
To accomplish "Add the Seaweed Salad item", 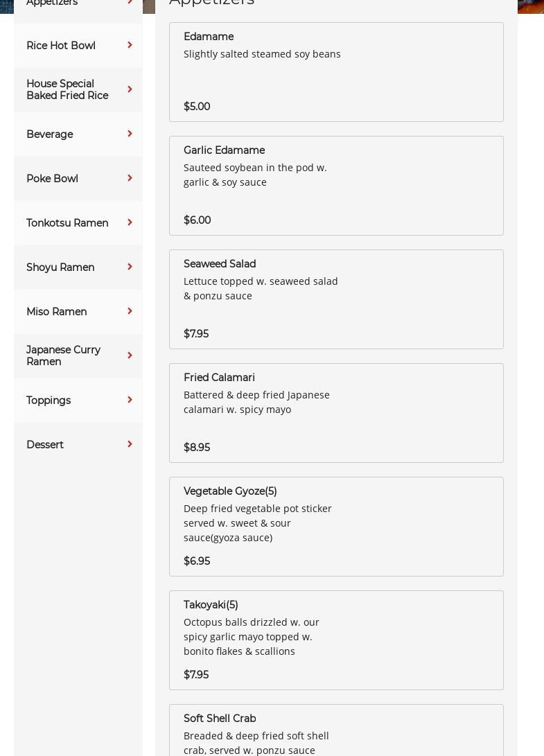I will pyautogui.click(x=336, y=299).
